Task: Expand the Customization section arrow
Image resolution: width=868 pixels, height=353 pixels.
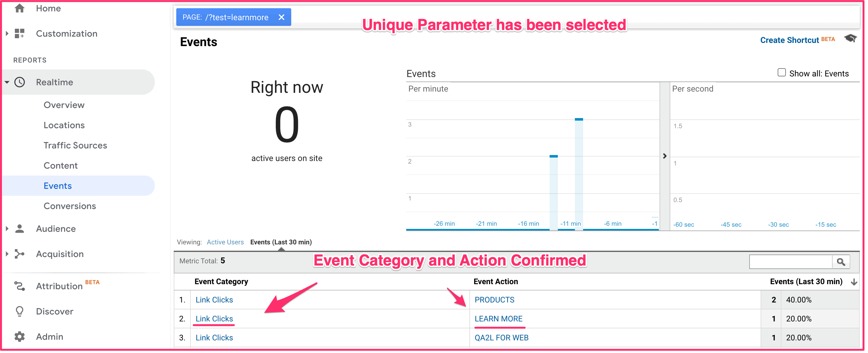Action: click(7, 33)
